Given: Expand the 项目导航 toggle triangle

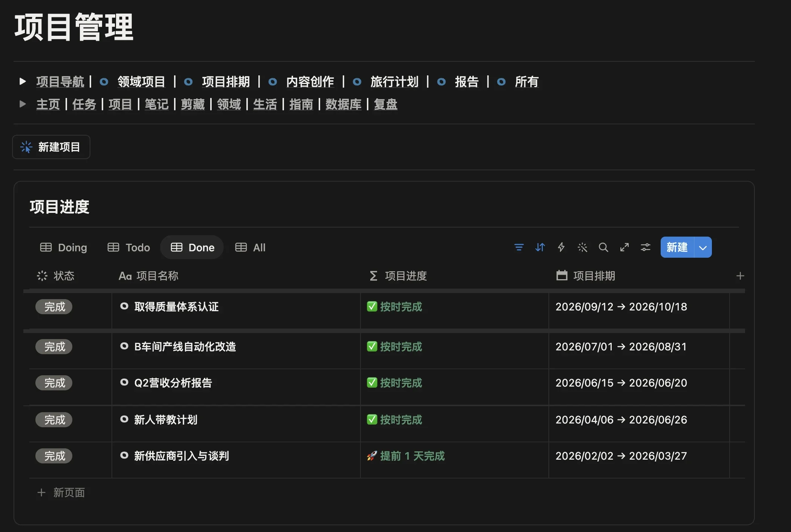Looking at the screenshot, I should [23, 81].
